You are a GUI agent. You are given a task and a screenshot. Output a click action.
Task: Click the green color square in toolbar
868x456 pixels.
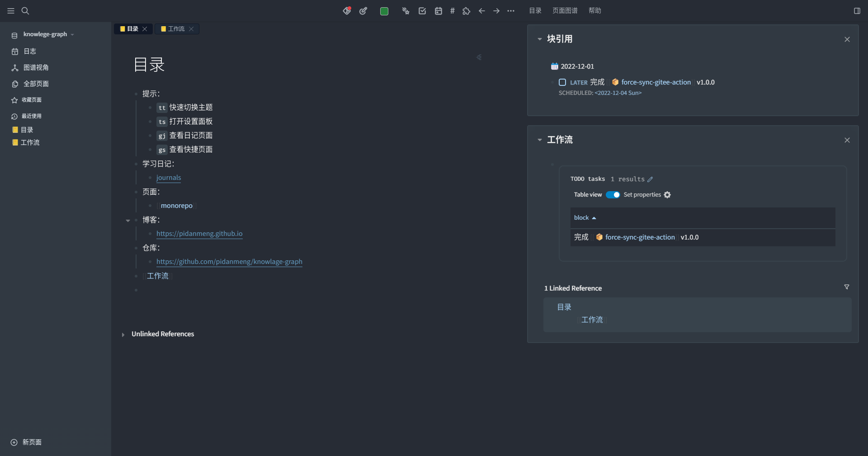(x=384, y=11)
